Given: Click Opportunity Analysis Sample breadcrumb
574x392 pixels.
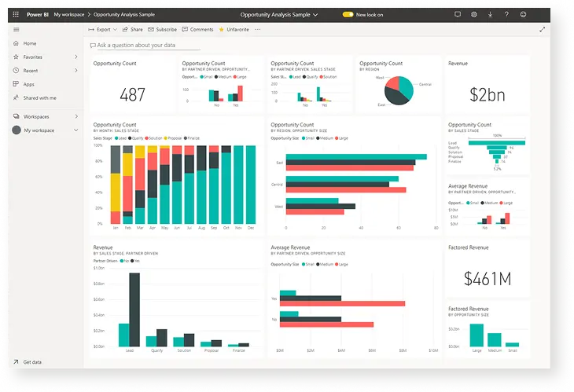Looking at the screenshot, I should click(124, 15).
